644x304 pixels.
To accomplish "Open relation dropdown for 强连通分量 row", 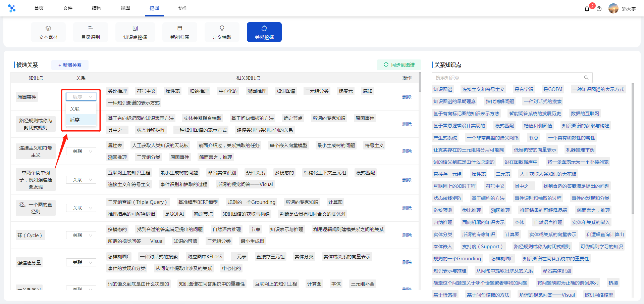I will click(81, 262).
